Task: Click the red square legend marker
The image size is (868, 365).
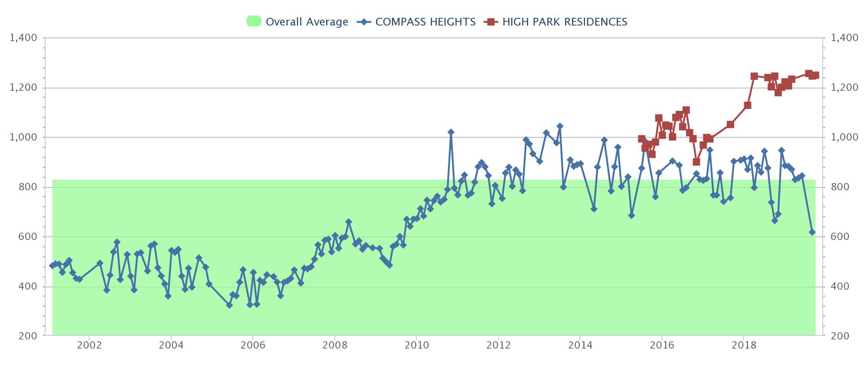Action: click(491, 21)
